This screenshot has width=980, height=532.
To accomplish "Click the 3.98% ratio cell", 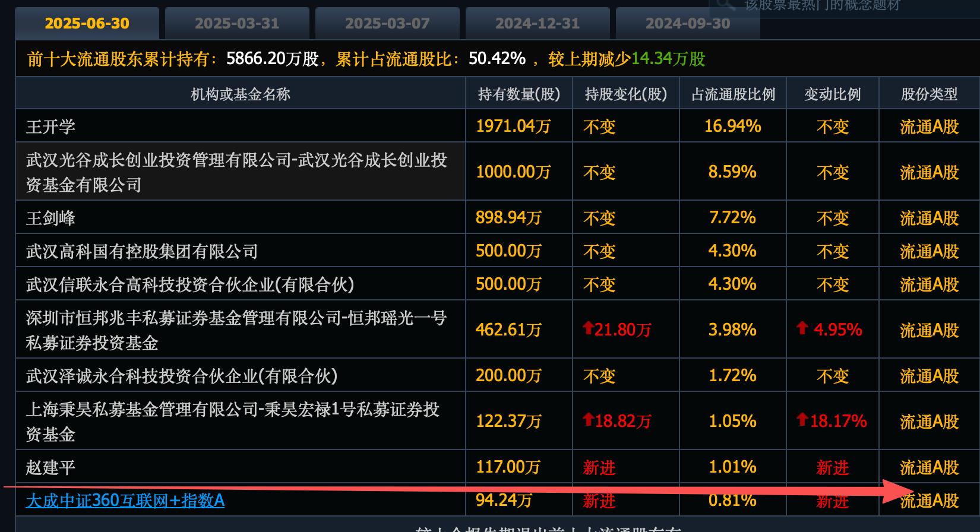I will click(x=732, y=330).
